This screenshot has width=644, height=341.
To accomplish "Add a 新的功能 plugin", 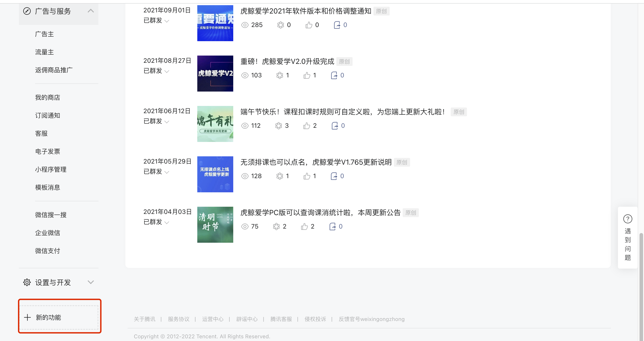I will 59,317.
